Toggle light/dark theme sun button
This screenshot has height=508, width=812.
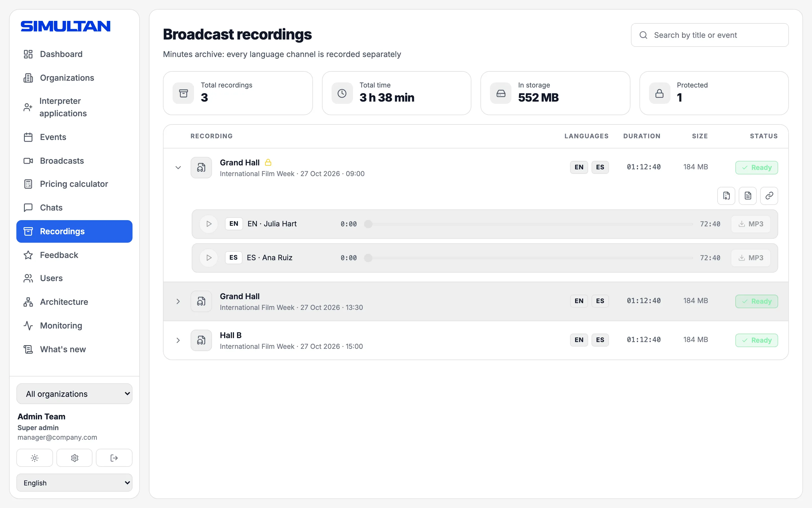click(x=35, y=457)
